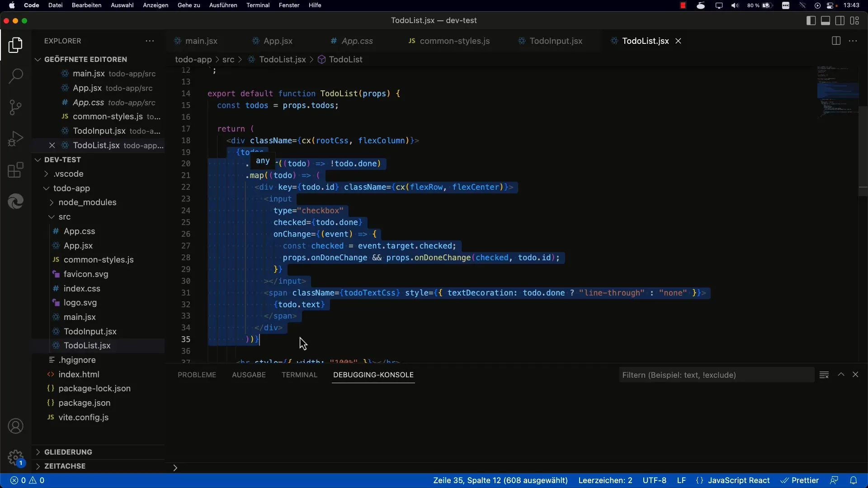Click the feedback icon in status bar
868x488 pixels.
(x=834, y=480)
